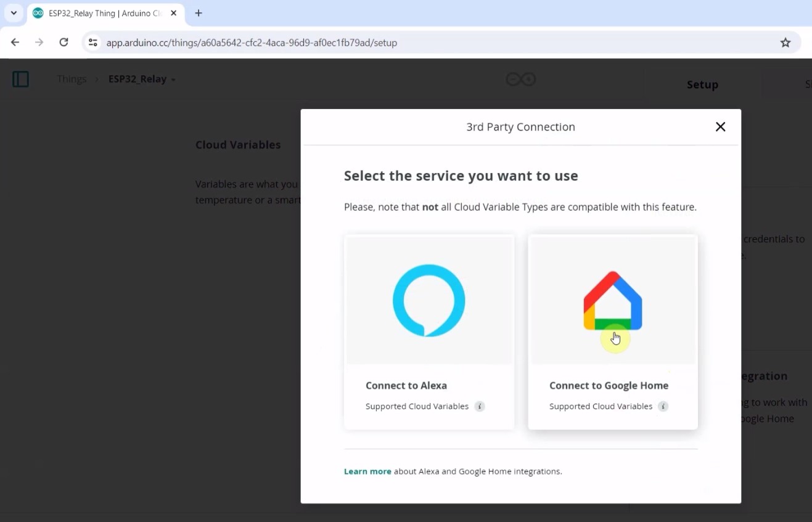812x522 pixels.
Task: Close the ESP32_Relay Thing browser tab
Action: pos(174,13)
